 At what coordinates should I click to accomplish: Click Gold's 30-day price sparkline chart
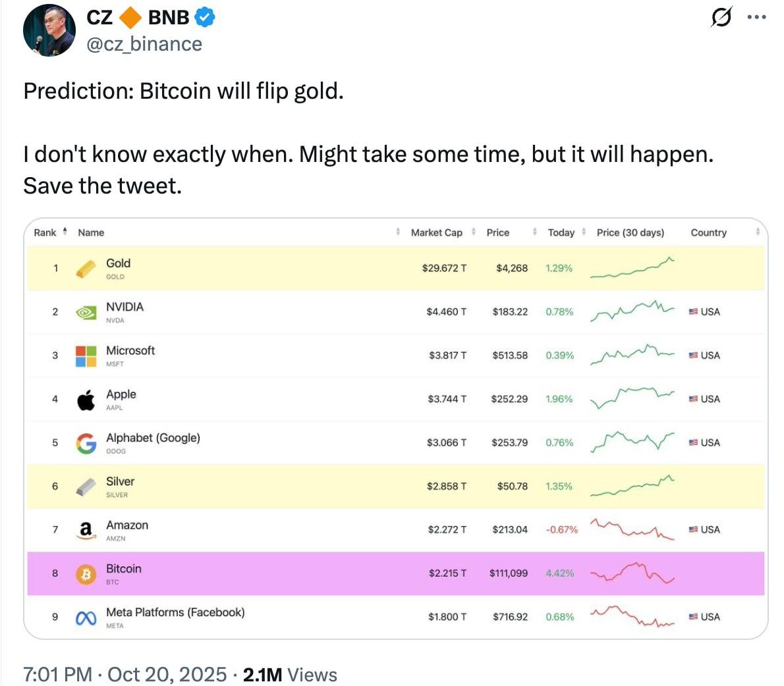pyautogui.click(x=632, y=268)
